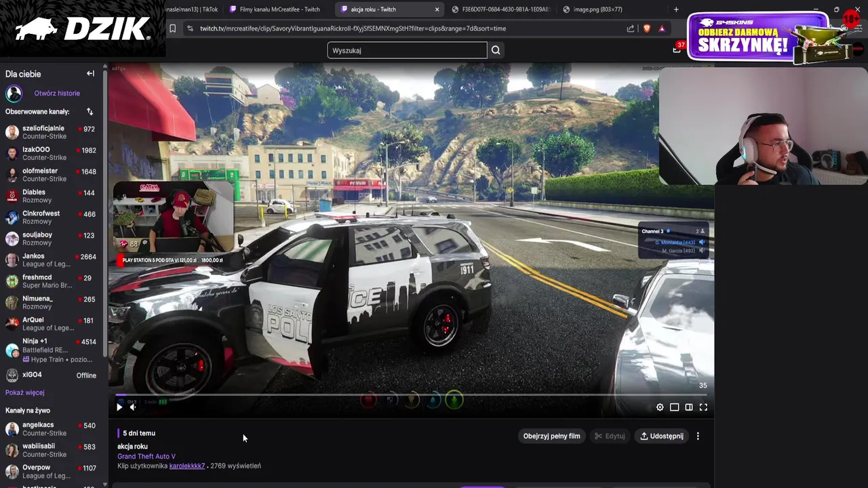This screenshot has height=488, width=868.
Task: Open angelkacs avatar icon in sidebar
Action: (12, 429)
